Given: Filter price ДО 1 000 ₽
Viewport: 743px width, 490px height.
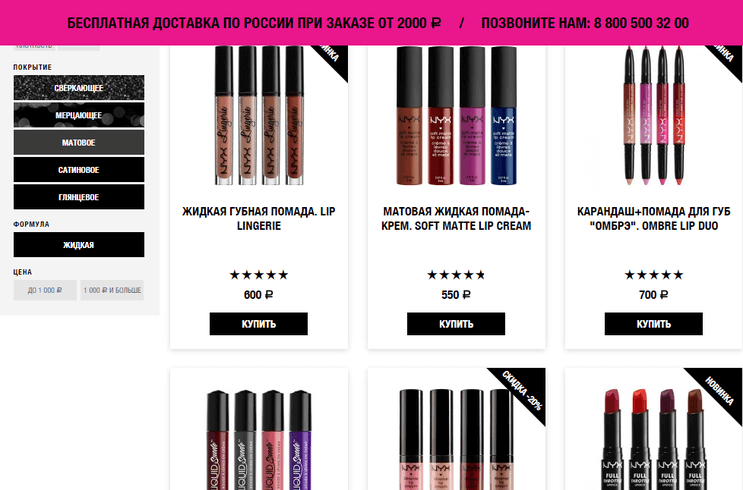Looking at the screenshot, I should 45,290.
